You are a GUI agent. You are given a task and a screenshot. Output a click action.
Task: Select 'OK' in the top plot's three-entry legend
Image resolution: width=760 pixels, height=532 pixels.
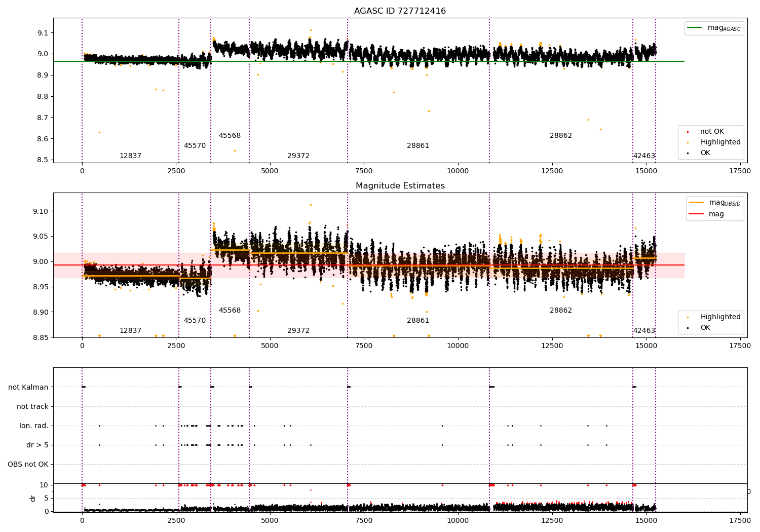(x=705, y=153)
